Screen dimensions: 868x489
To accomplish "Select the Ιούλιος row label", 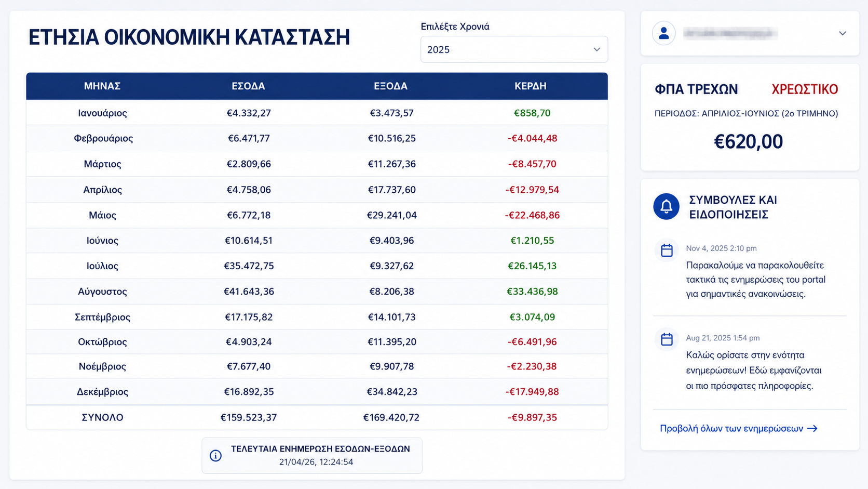I will pos(102,266).
